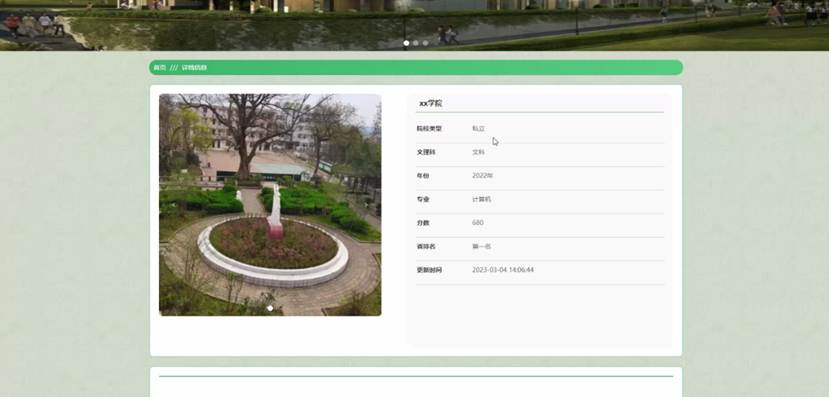829x397 pixels.
Task: Click the 更新时间 label
Action: [429, 270]
